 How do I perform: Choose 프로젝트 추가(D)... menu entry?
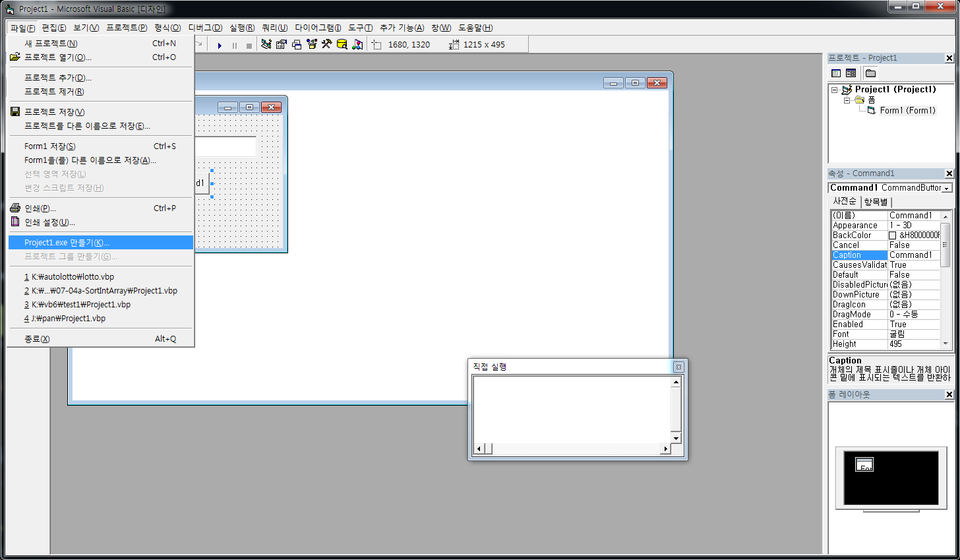[101, 78]
